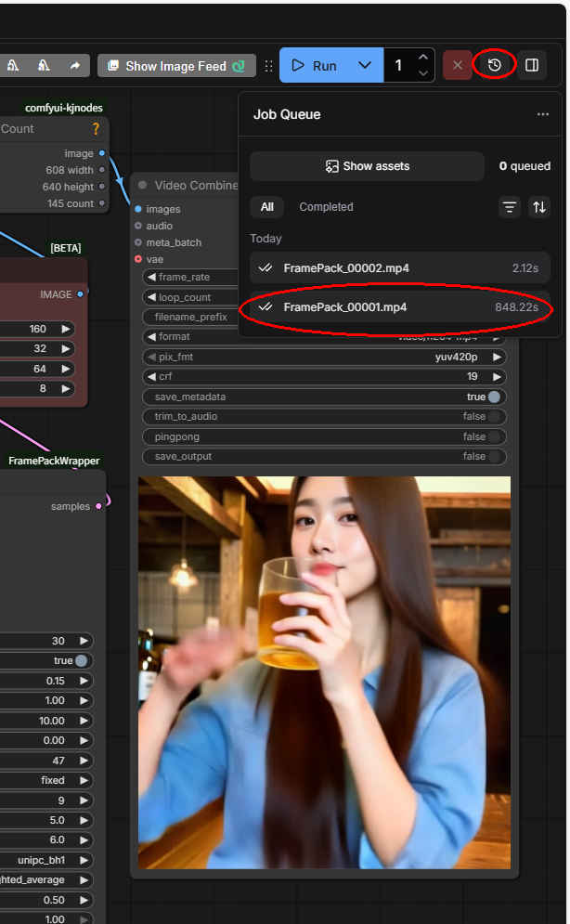Select the All tab in Job Queue
This screenshot has width=570, height=924.
267,207
